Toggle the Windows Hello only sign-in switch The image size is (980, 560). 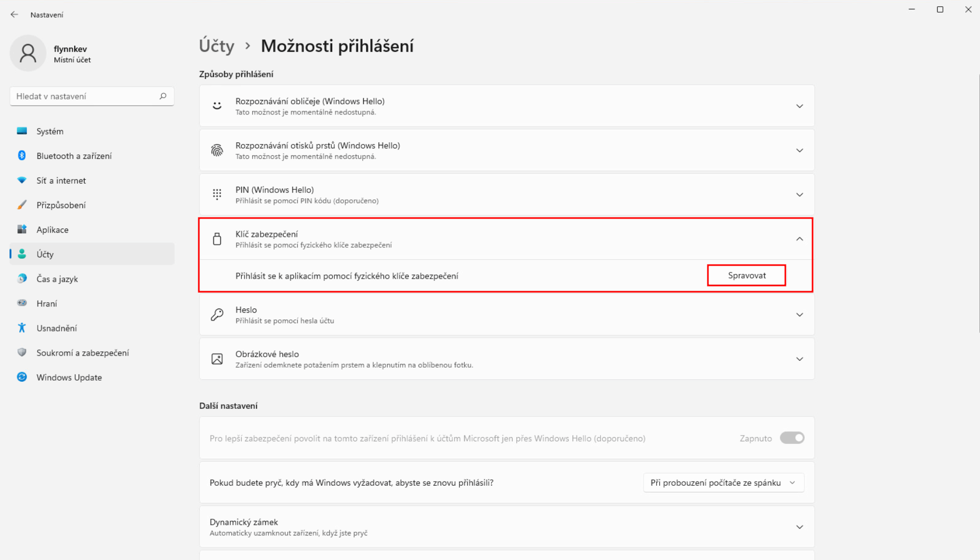point(792,438)
